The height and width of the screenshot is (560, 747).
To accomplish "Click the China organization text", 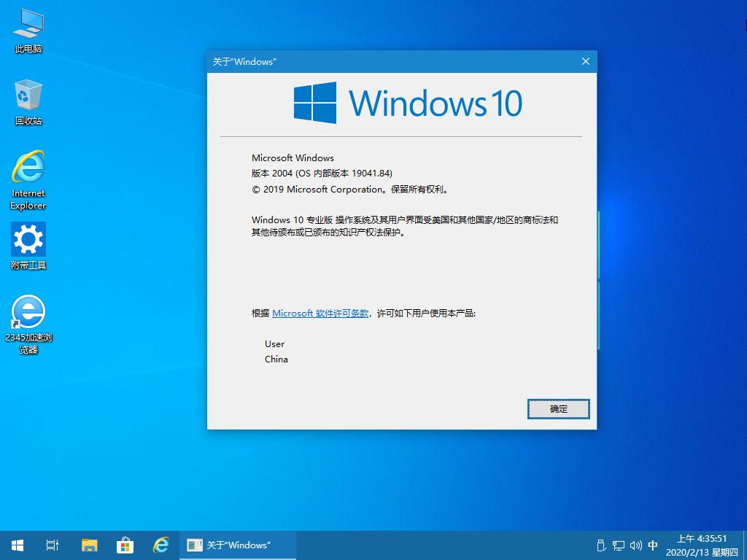I will click(x=276, y=359).
